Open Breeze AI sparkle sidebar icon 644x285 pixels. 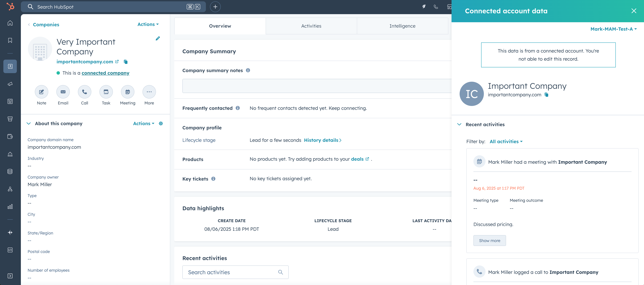coord(10,232)
